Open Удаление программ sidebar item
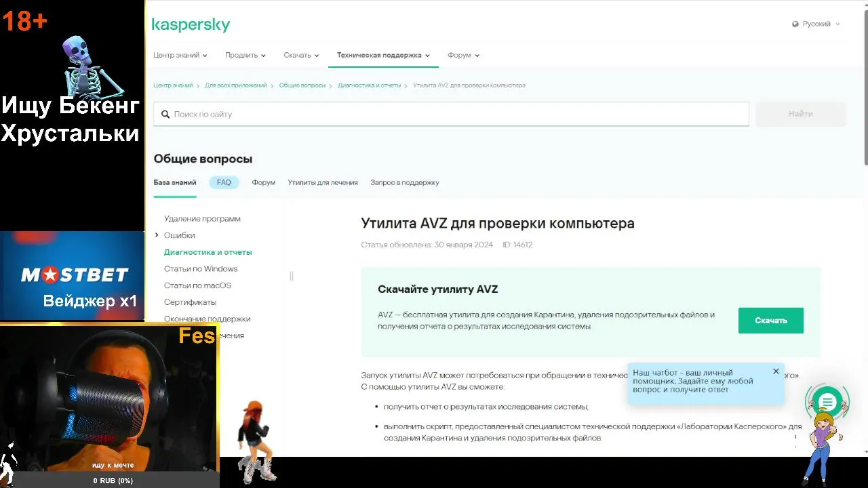 pyautogui.click(x=202, y=219)
